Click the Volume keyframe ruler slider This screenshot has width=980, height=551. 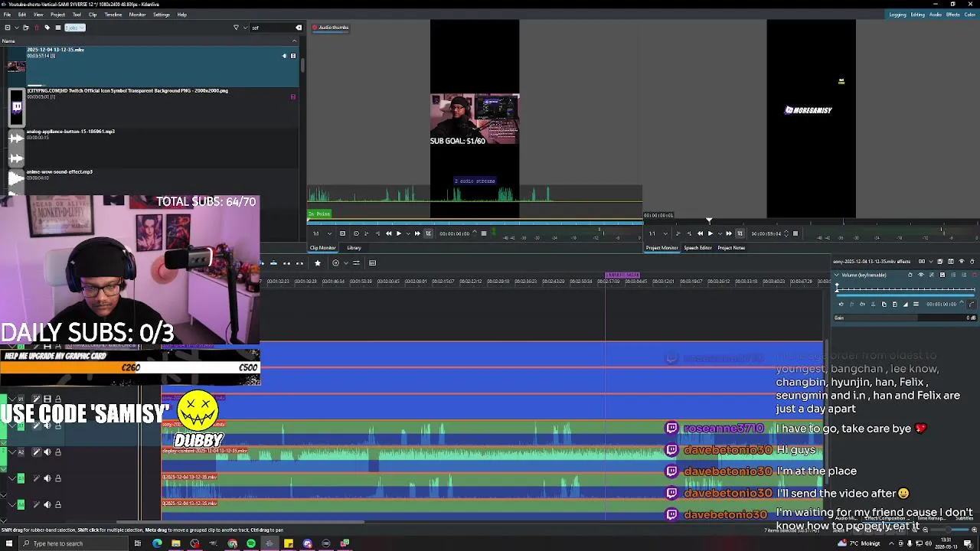[905, 289]
